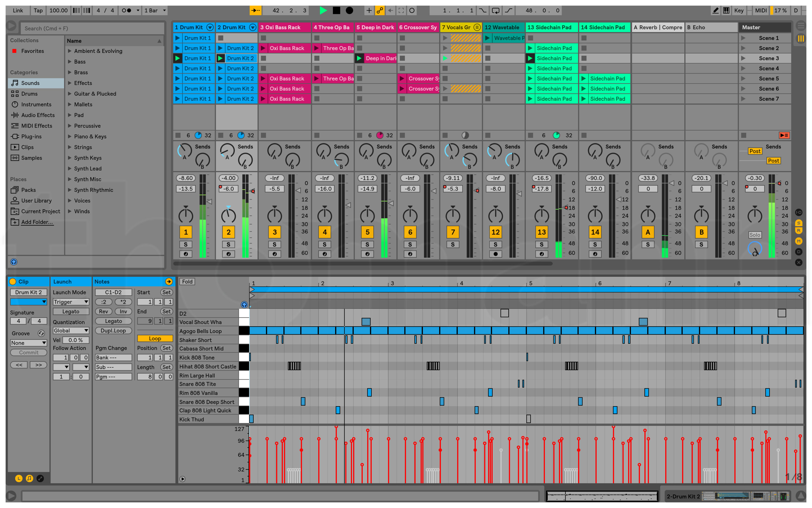Toggle the Computer MIDI Keyboard icon
The width and height of the screenshot is (812, 508).
[x=726, y=10]
